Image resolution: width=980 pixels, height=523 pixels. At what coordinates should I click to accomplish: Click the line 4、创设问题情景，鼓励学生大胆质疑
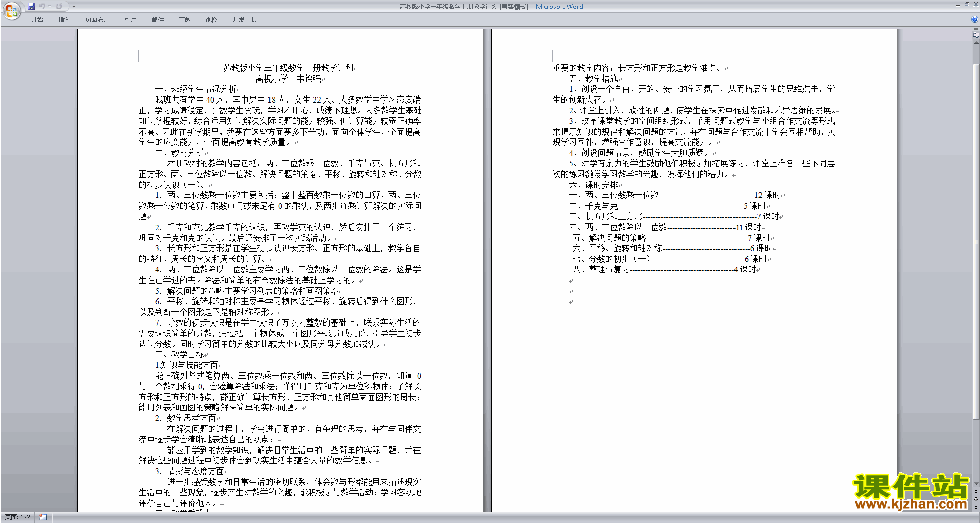tap(641, 153)
